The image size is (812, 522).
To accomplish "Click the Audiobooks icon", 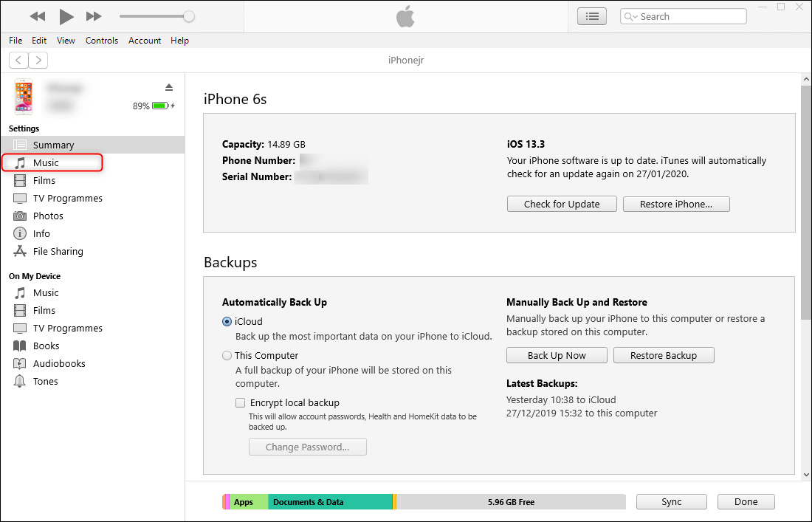I will pos(20,363).
